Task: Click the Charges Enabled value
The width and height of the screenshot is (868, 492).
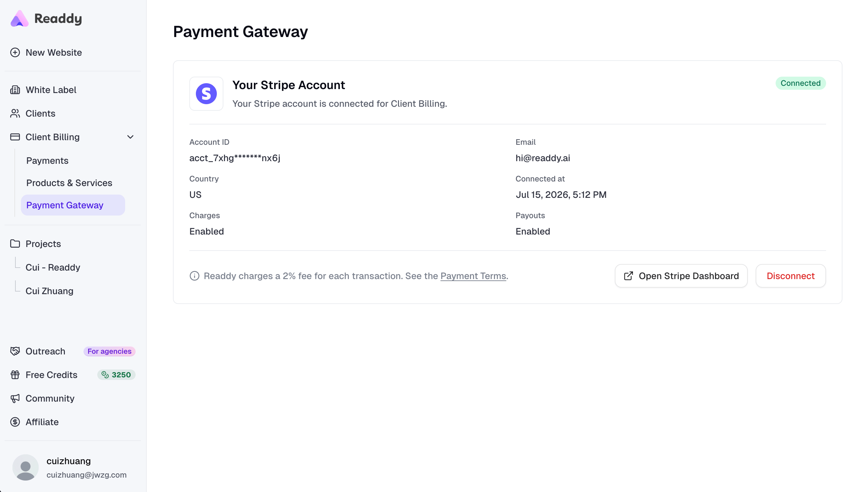Action: (206, 231)
